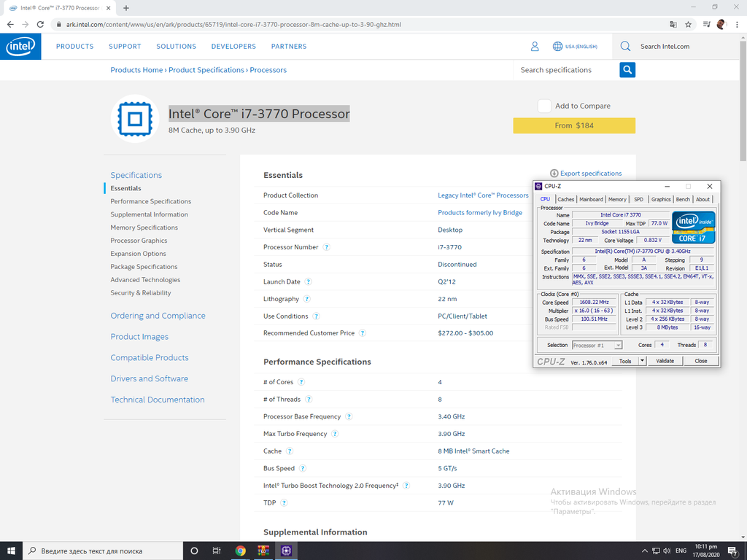Open the Processor #1 selection dropdown
The image size is (747, 560).
(597, 345)
